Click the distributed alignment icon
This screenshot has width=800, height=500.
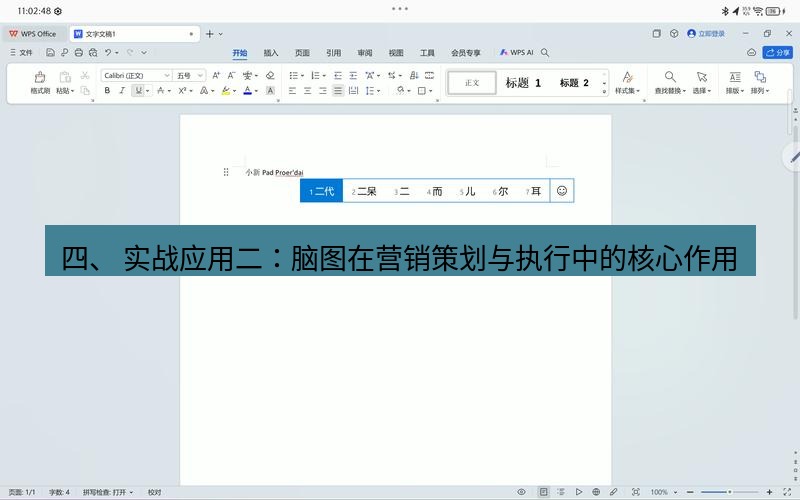(x=353, y=91)
